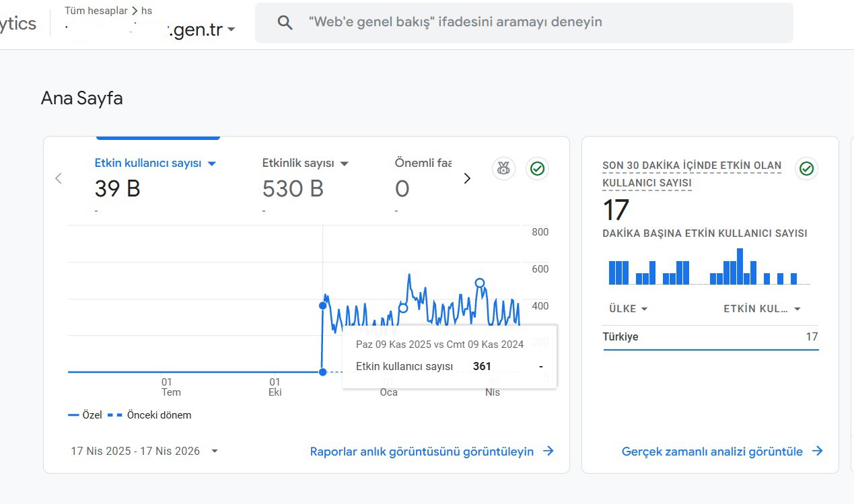Open Raporlar anlık görüntüsünü görüntüleyin link

(422, 452)
